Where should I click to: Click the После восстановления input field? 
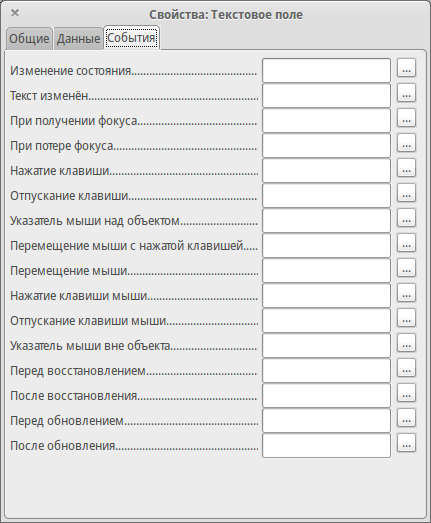326,396
